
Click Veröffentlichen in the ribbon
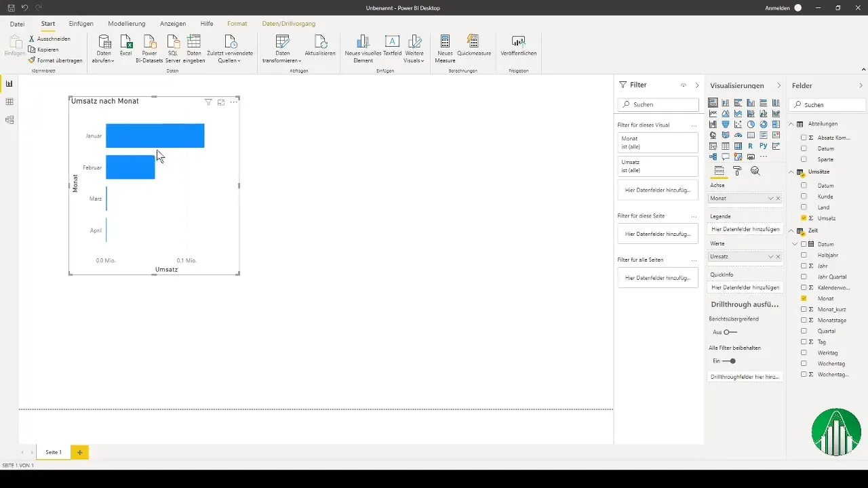pos(519,45)
